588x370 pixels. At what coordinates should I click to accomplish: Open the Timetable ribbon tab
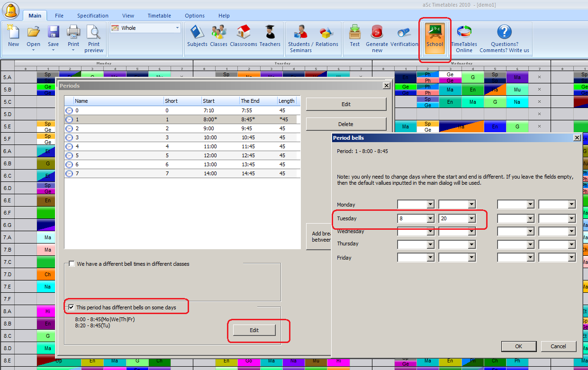[x=159, y=16]
